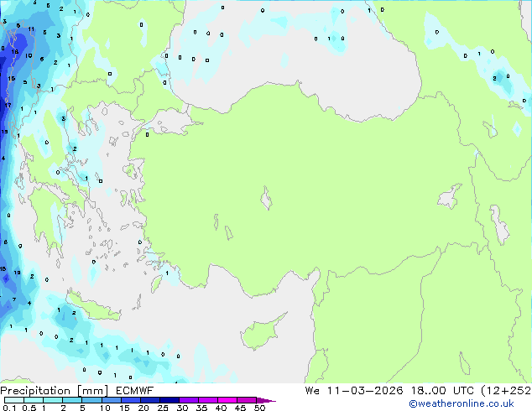Select the 0.5–1 mm legend color swatch
The image size is (532, 411).
pos(34,400)
